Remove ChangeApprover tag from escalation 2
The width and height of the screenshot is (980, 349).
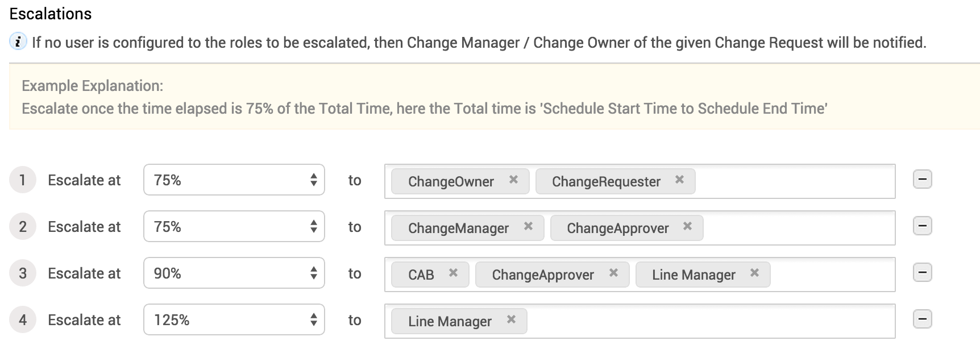(687, 226)
